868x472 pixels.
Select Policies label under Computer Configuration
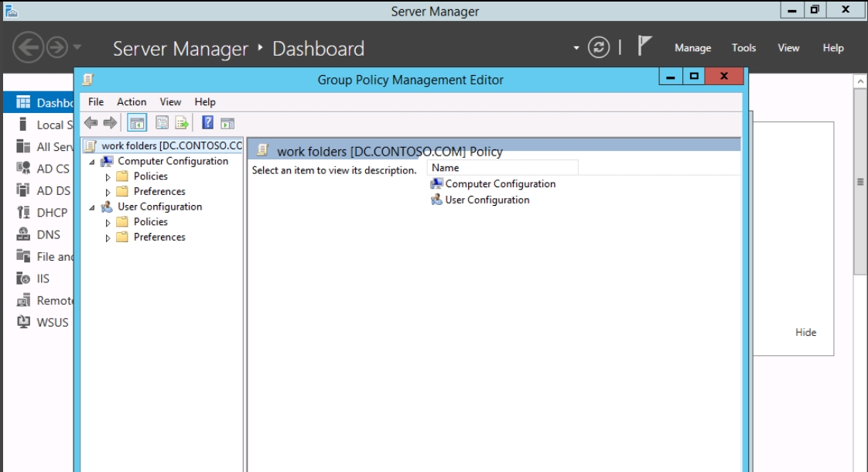coord(151,176)
